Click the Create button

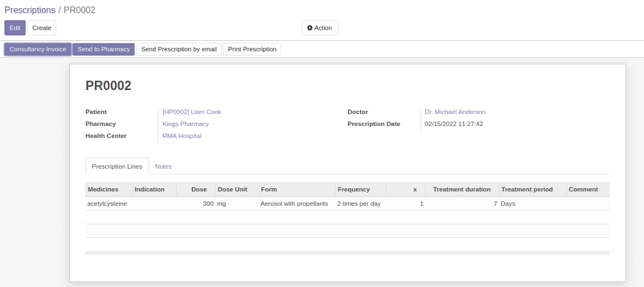(x=42, y=28)
